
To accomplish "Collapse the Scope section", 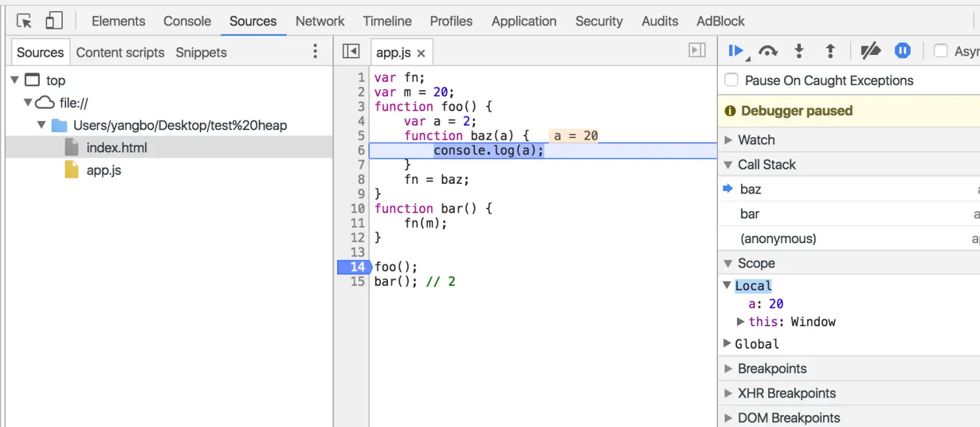I will [x=728, y=264].
